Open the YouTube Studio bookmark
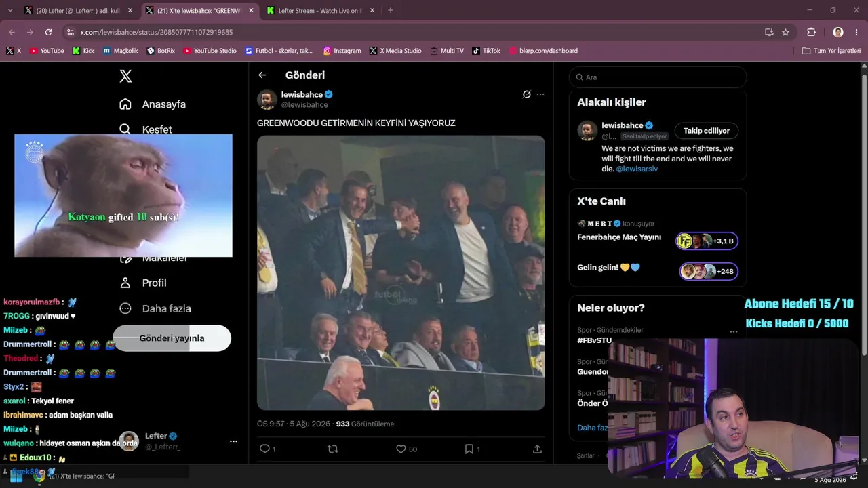The width and height of the screenshot is (868, 488). (x=210, y=51)
